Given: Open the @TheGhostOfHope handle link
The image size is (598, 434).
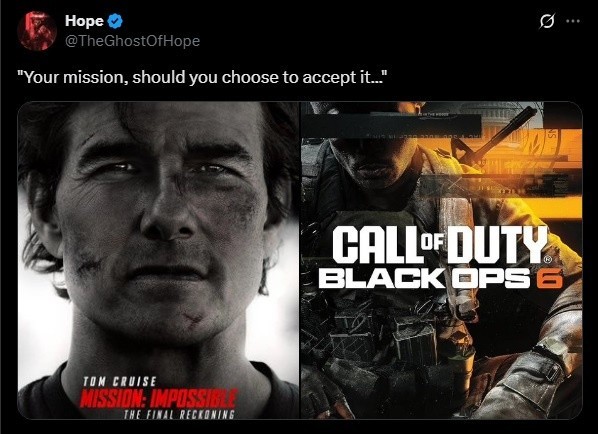Looking at the screenshot, I should click(x=132, y=41).
